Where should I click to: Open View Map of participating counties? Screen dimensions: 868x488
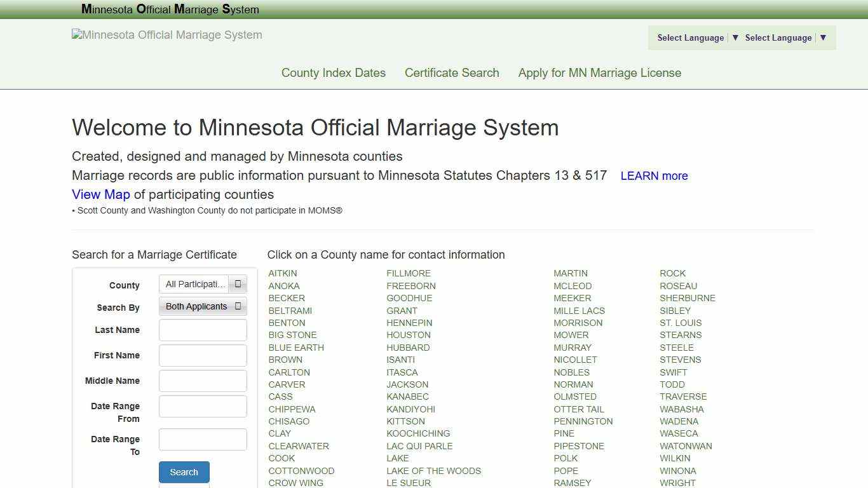click(100, 194)
